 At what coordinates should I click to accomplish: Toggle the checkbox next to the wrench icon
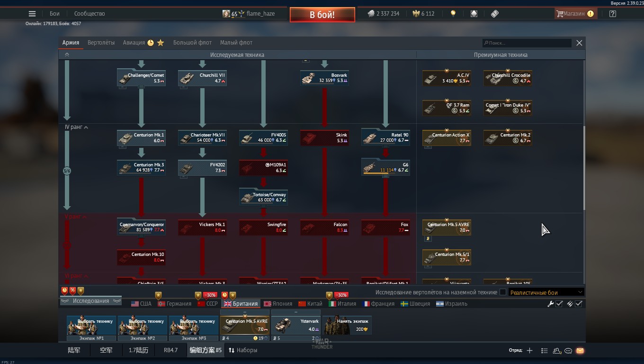point(559,304)
